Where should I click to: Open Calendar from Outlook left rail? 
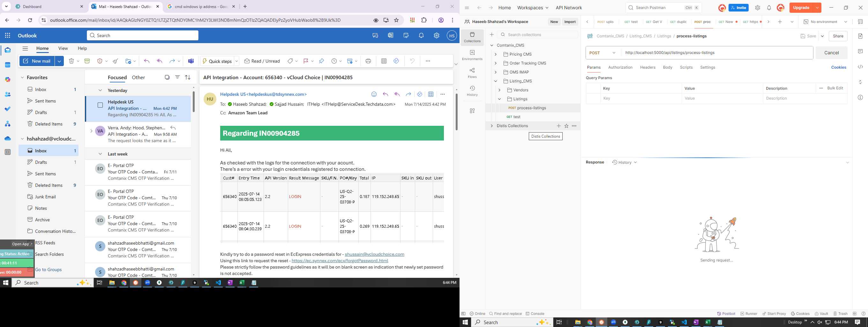[7, 65]
